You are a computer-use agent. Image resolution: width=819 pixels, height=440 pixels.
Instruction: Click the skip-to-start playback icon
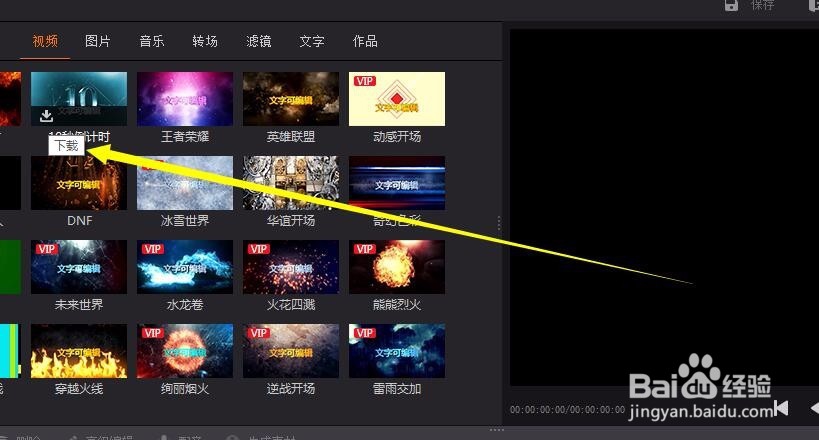[781, 408]
